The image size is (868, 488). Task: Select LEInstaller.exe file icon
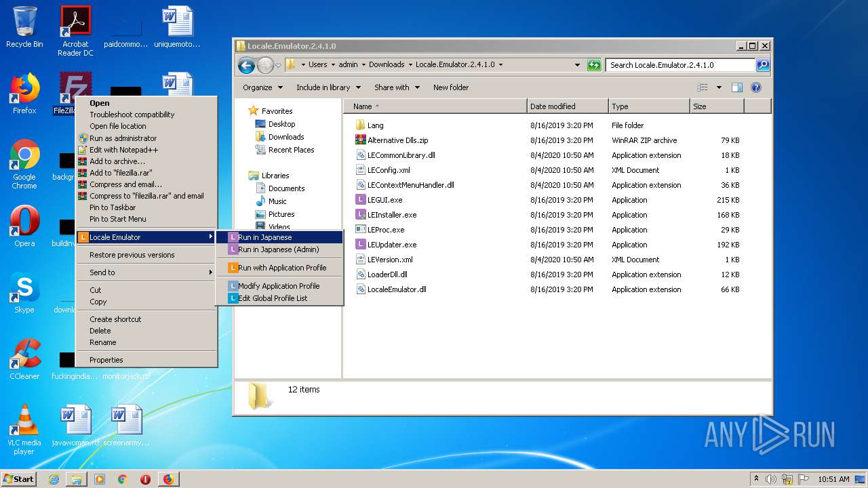coord(361,215)
